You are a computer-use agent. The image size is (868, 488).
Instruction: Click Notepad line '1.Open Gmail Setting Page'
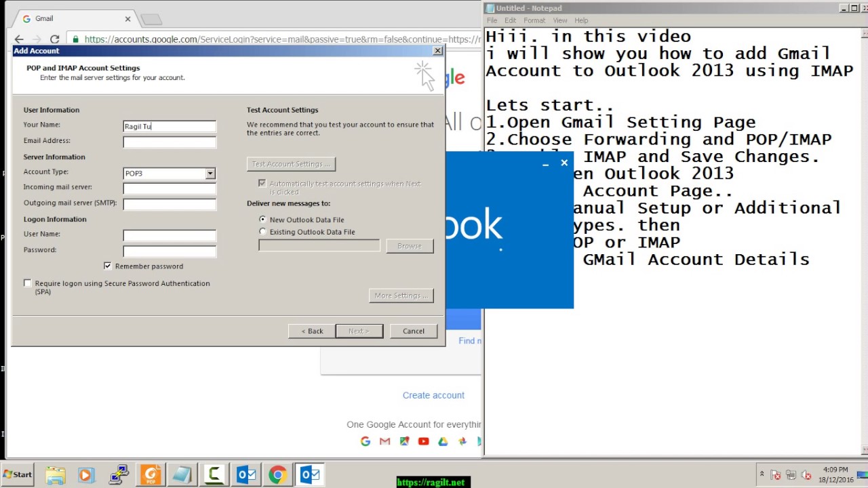(620, 123)
